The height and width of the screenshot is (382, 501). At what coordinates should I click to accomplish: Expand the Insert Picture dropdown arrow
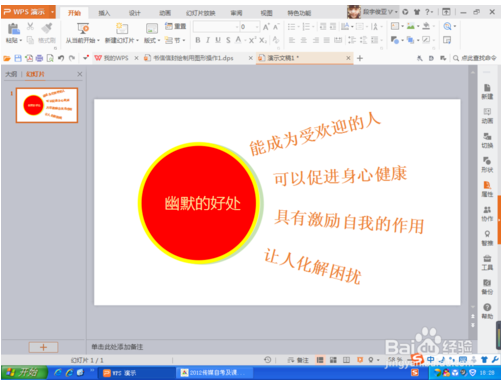[418, 26]
